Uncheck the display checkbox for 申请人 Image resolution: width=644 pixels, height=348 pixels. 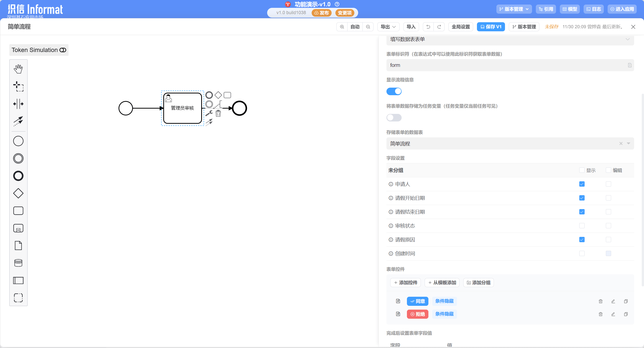[582, 184]
